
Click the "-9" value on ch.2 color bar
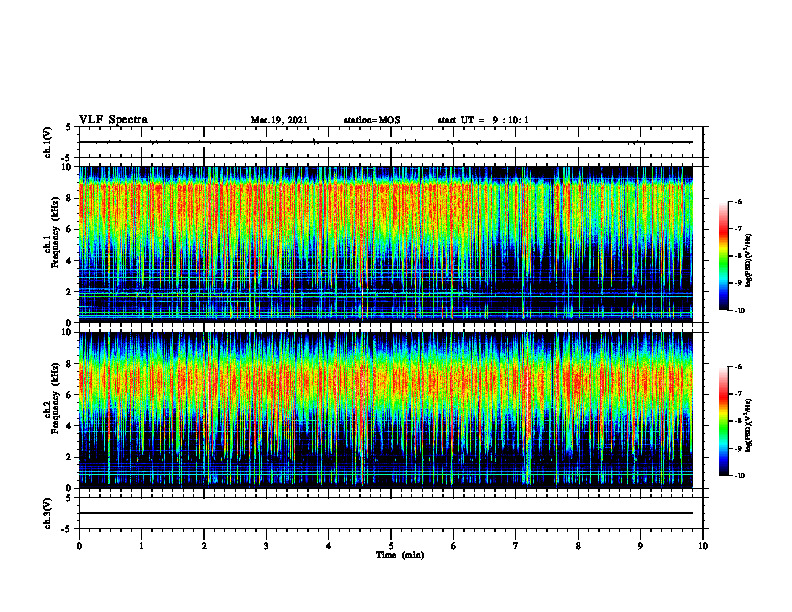(x=738, y=448)
